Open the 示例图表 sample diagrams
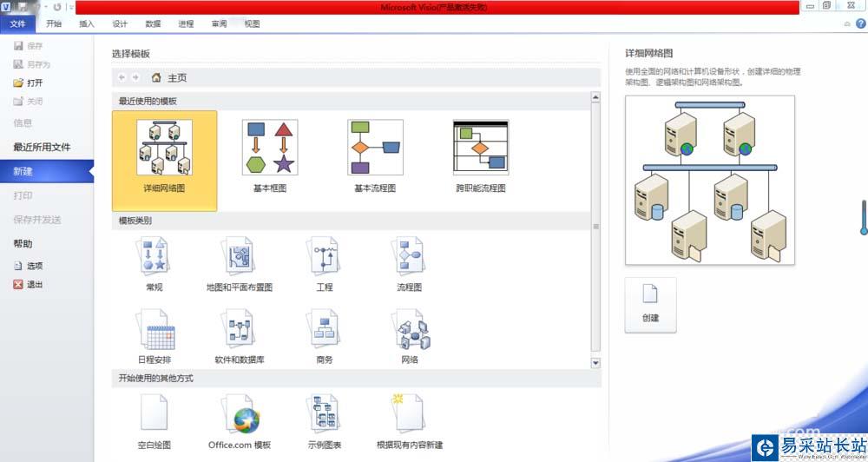The image size is (868, 462). (x=325, y=421)
